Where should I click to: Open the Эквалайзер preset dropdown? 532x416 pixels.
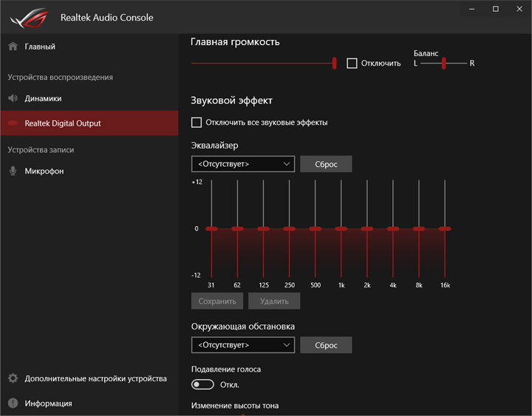tap(243, 164)
